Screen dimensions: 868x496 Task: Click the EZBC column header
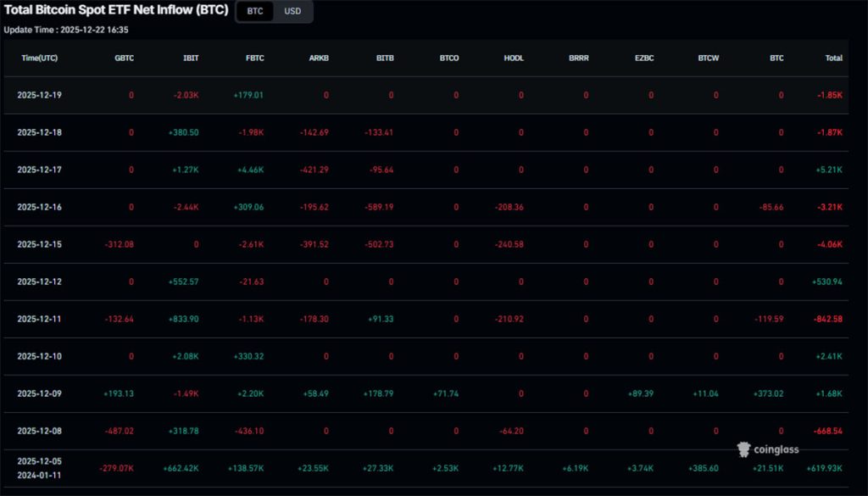coord(643,59)
